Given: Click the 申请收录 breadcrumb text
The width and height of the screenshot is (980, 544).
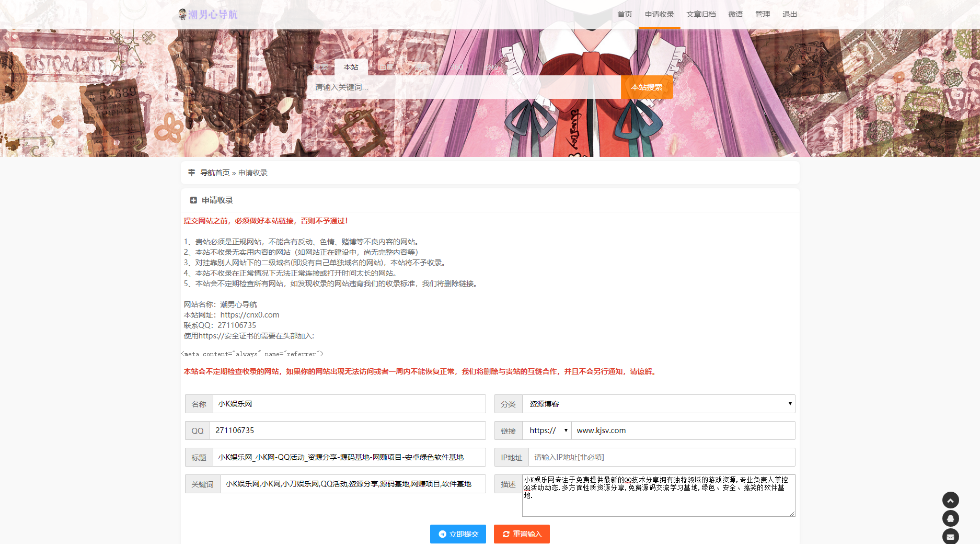Looking at the screenshot, I should [x=253, y=173].
